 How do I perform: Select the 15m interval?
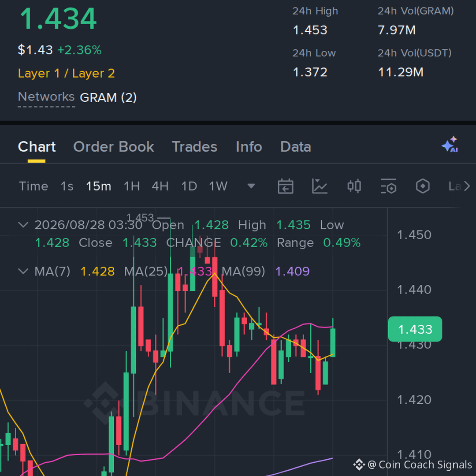coord(99,186)
